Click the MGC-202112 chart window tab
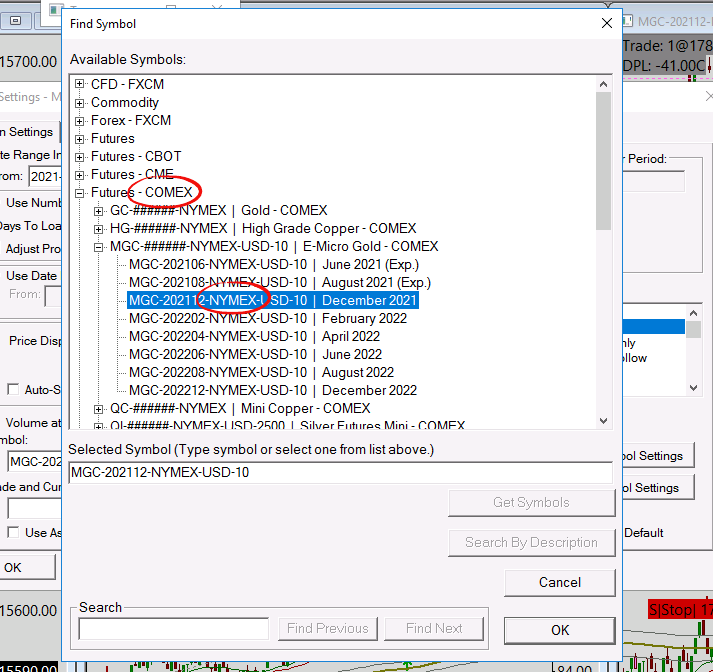Screen dimensions: 713x672 coord(668,21)
